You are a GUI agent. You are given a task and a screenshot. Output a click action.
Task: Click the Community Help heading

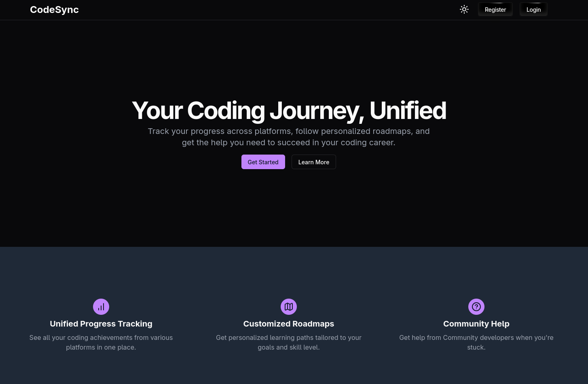coord(476,324)
